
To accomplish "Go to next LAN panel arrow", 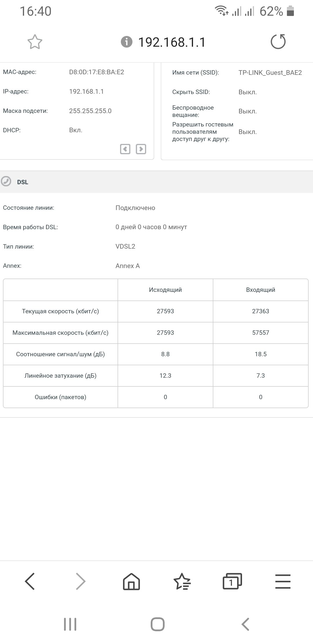I will 141,149.
